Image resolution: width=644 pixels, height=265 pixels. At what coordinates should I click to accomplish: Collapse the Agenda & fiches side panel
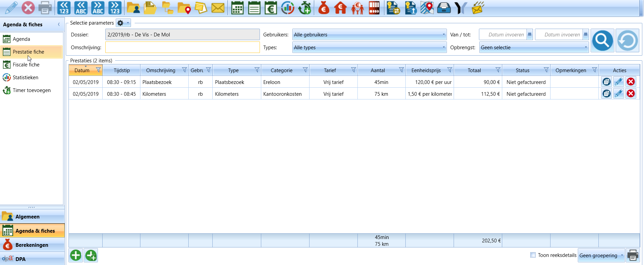click(59, 24)
